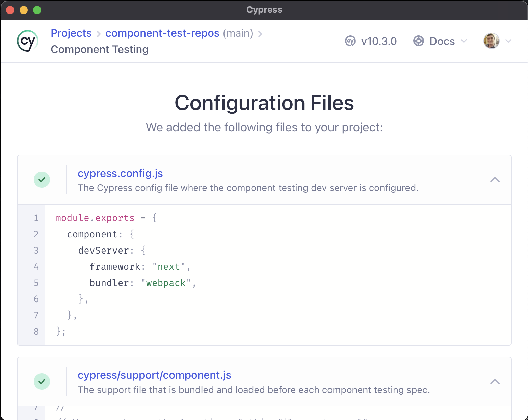The width and height of the screenshot is (528, 420).
Task: Click the Cypress logo icon
Action: tap(27, 41)
